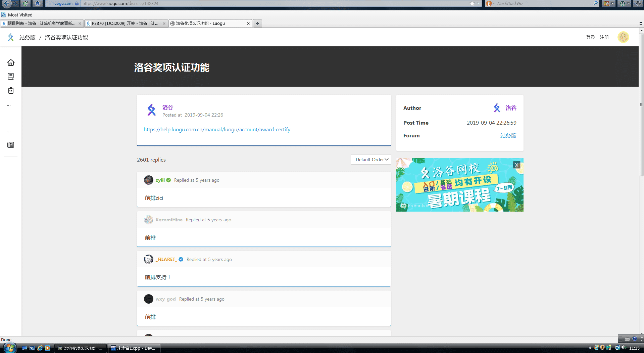
Task: Open the Dev-C++ taskbar window
Action: pos(134,348)
